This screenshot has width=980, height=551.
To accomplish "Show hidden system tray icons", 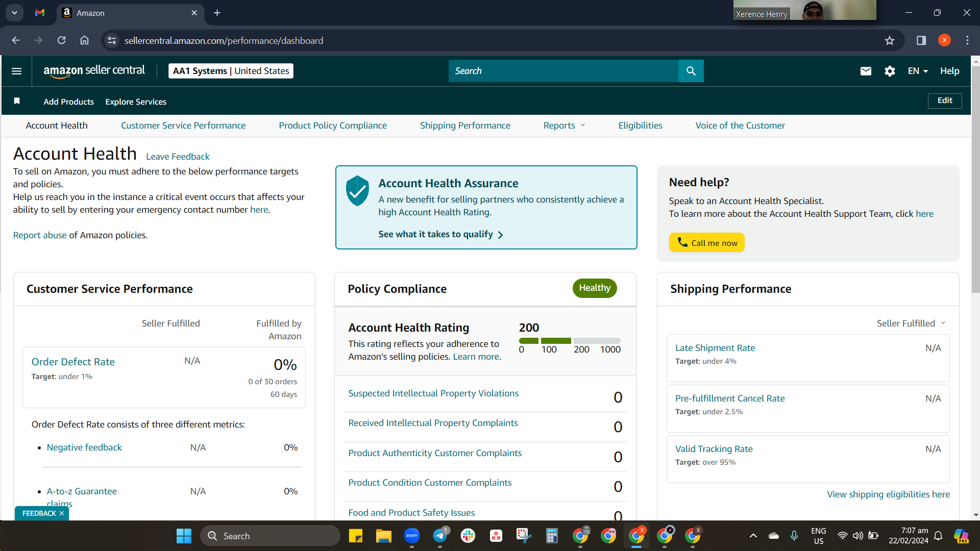I will 753,536.
